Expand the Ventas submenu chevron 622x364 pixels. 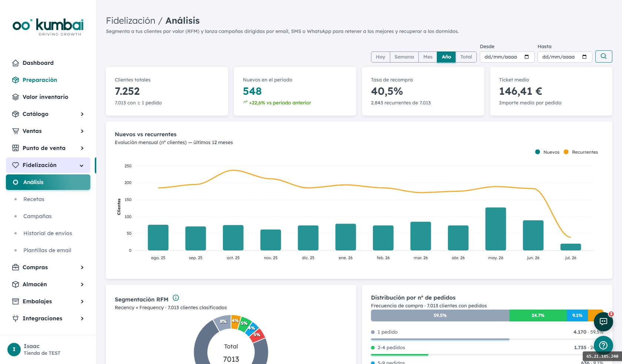[82, 131]
